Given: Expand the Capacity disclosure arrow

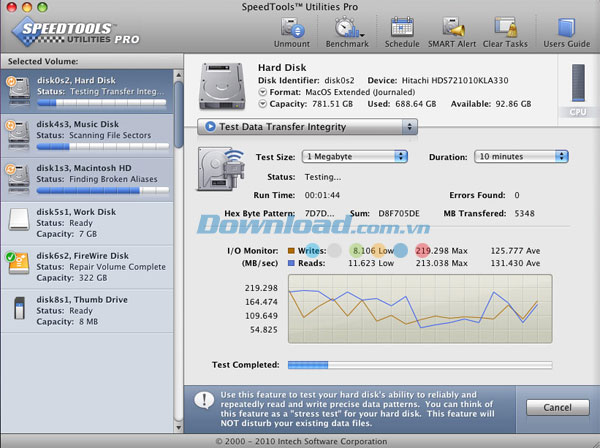Looking at the screenshot, I should tap(262, 104).
